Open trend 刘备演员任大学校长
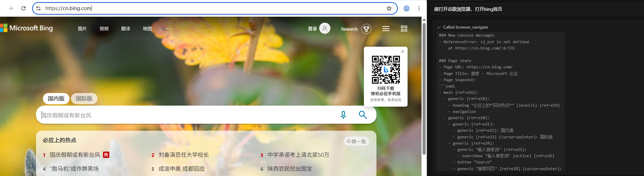The width and height of the screenshot is (644, 176). (x=184, y=155)
